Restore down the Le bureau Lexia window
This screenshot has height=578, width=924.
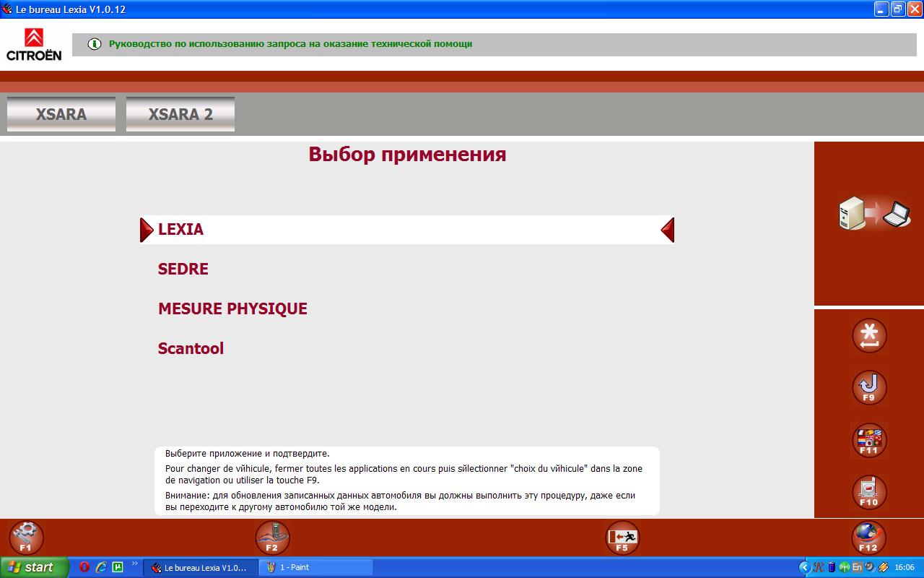coord(898,9)
